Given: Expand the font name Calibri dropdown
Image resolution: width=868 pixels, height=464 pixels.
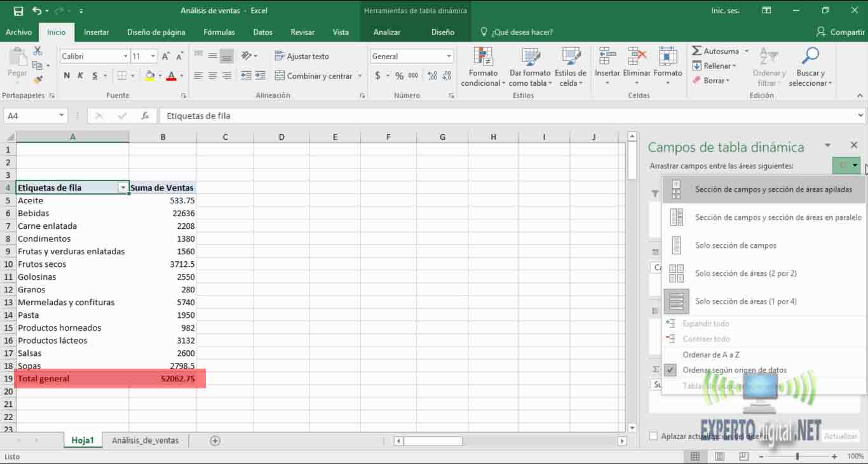Looking at the screenshot, I should (125, 57).
